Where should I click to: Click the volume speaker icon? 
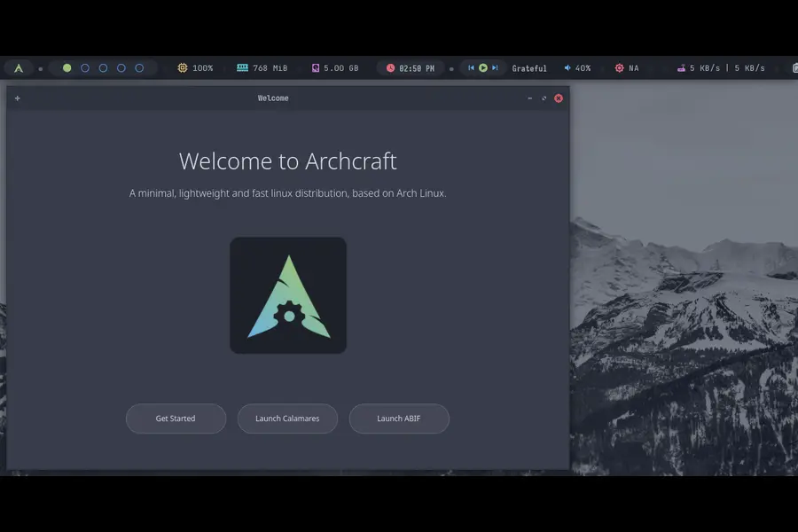click(x=567, y=67)
